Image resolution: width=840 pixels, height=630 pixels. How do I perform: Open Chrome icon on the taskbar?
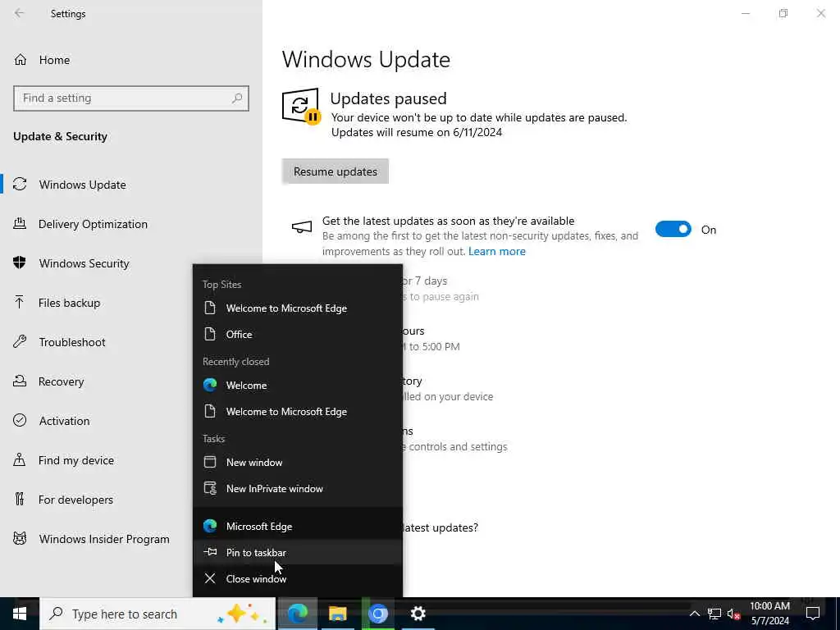coord(377,614)
